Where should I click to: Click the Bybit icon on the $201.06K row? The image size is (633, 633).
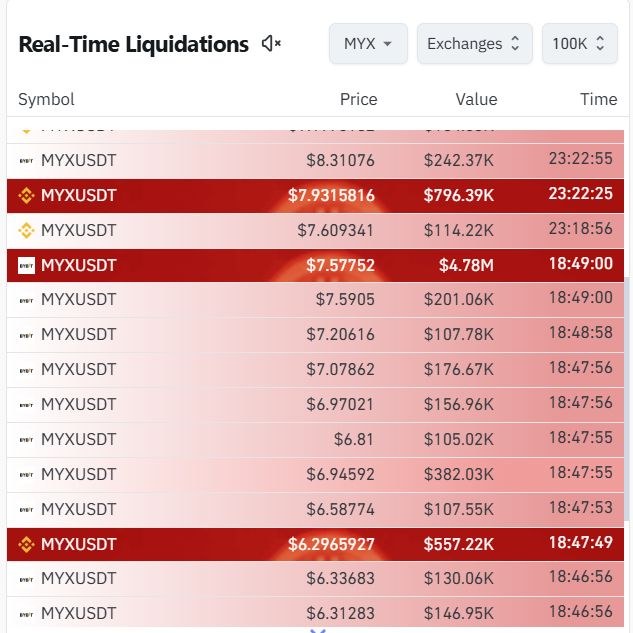click(x=26, y=300)
